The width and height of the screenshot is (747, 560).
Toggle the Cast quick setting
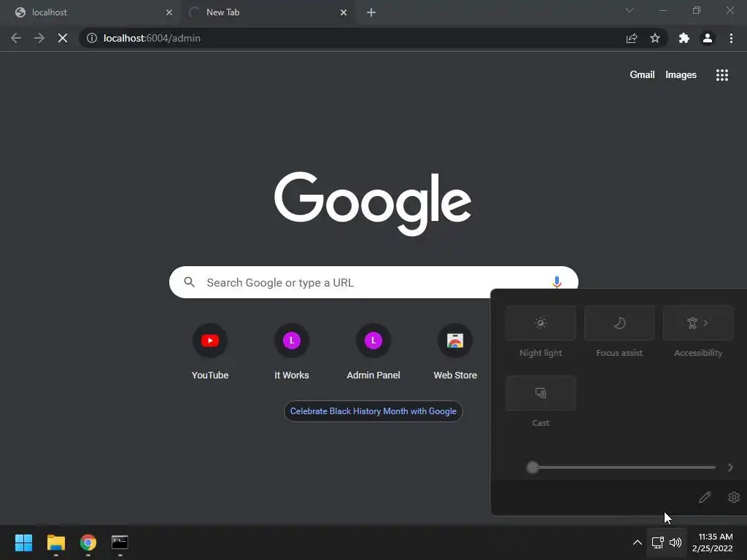(x=541, y=393)
